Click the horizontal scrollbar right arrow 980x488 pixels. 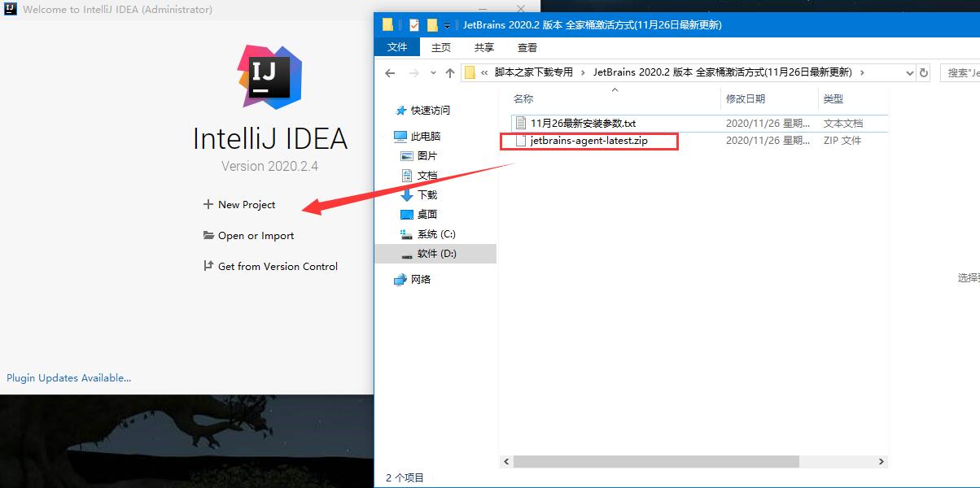click(881, 461)
